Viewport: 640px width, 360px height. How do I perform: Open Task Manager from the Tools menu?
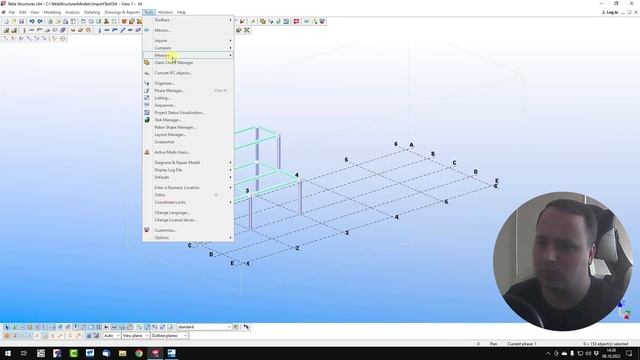[188, 120]
